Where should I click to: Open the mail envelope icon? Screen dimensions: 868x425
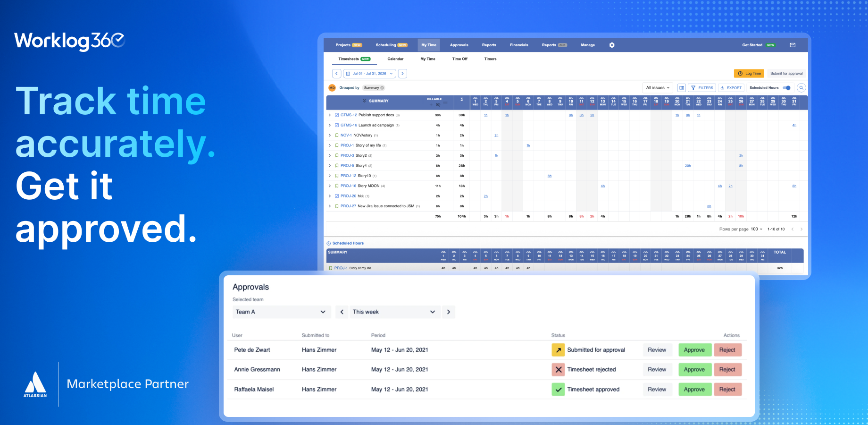793,45
